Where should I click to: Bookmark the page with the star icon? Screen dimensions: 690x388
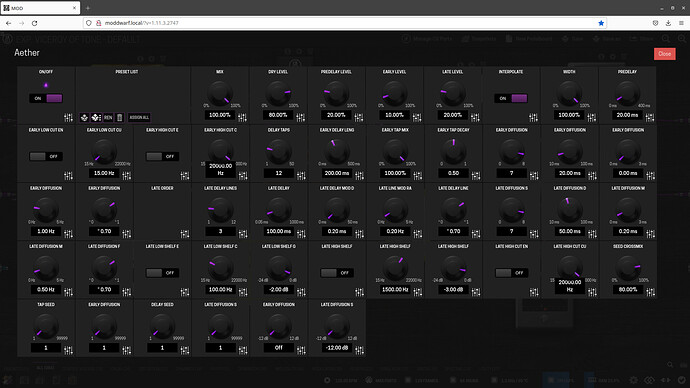(601, 23)
